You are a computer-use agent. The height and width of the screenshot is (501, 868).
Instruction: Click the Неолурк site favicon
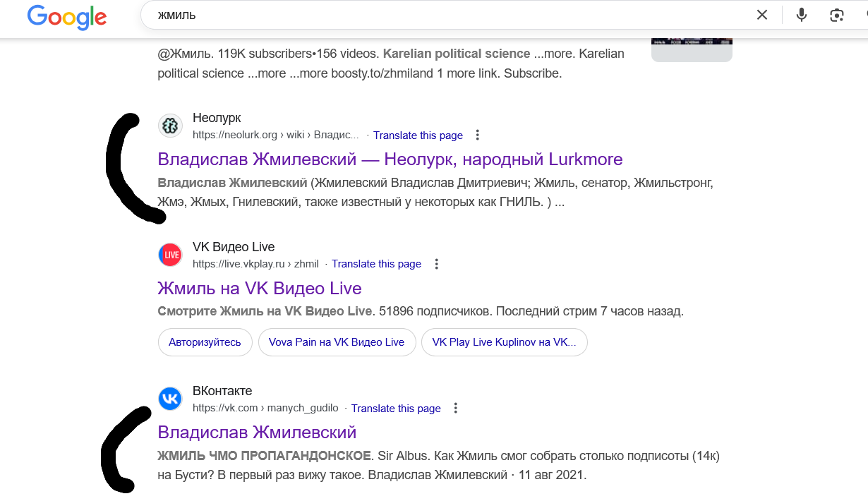tap(170, 126)
